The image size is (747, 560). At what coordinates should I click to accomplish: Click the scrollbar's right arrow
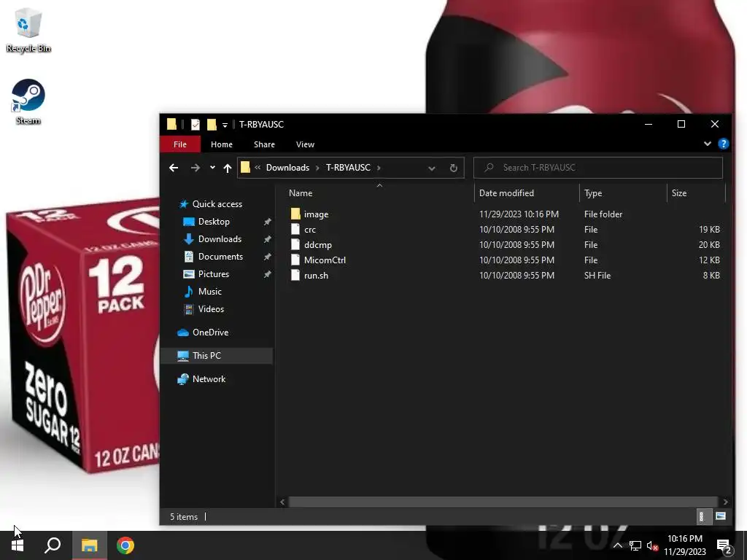tap(725, 502)
